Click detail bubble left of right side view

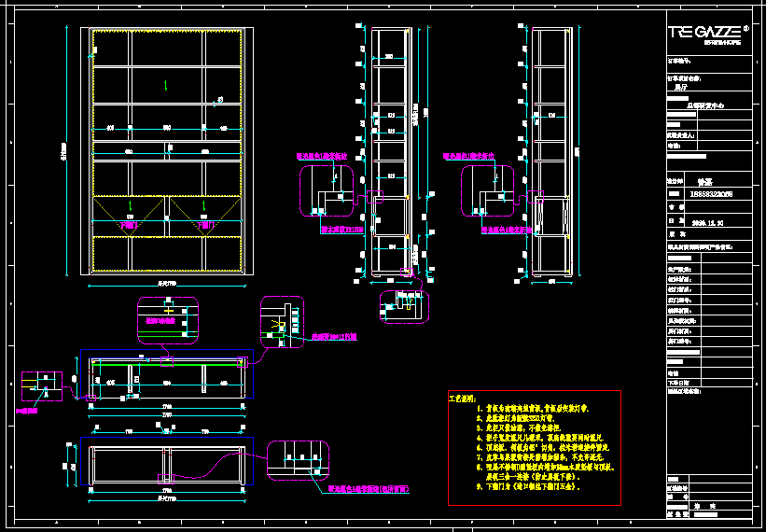click(x=488, y=191)
